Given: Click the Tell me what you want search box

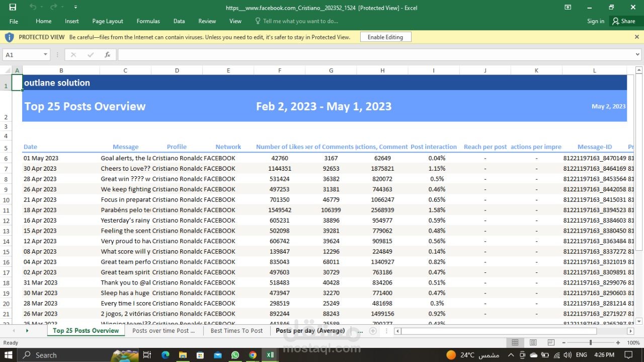Looking at the screenshot, I should pyautogui.click(x=297, y=21).
